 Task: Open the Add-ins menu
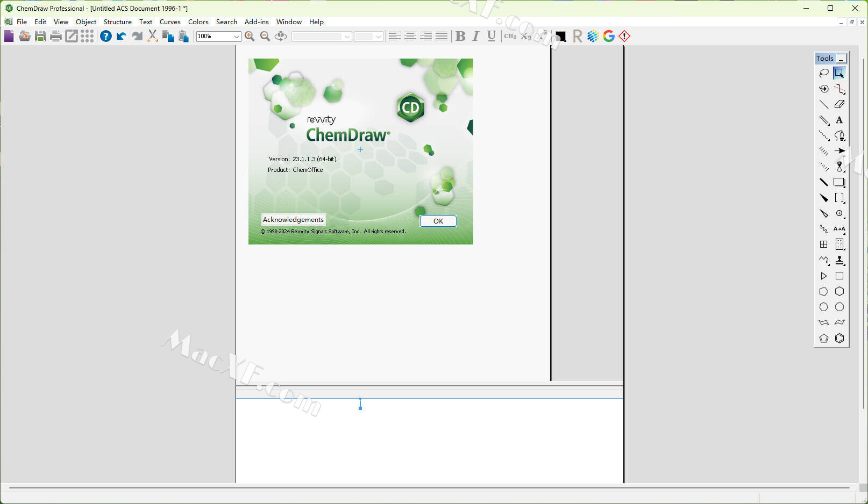[x=257, y=22]
